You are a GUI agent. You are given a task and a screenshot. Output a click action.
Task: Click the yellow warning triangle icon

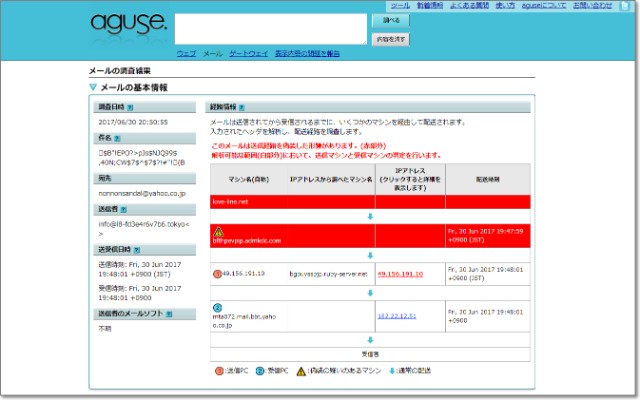(x=218, y=231)
